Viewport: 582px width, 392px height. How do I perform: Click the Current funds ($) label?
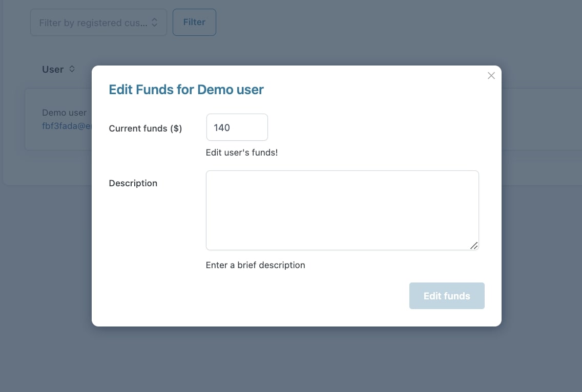[x=145, y=128]
